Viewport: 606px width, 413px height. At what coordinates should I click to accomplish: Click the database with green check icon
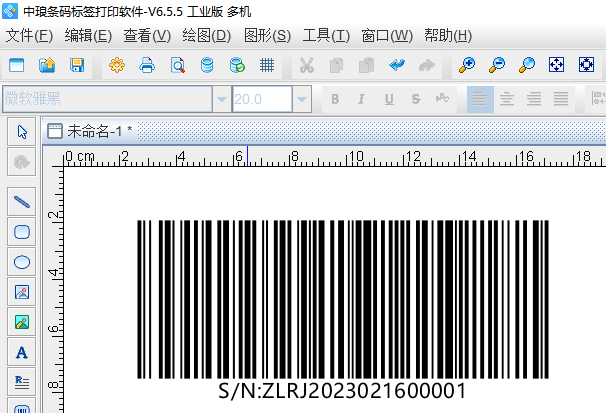(x=237, y=65)
